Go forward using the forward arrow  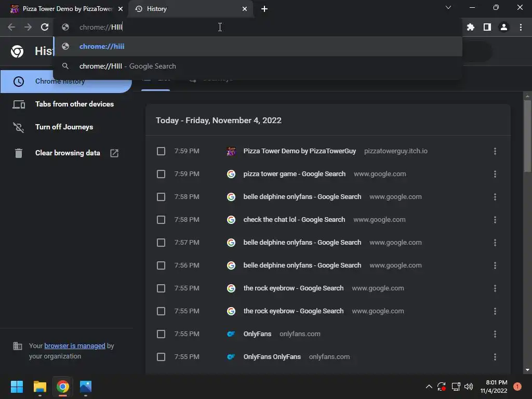(x=28, y=27)
